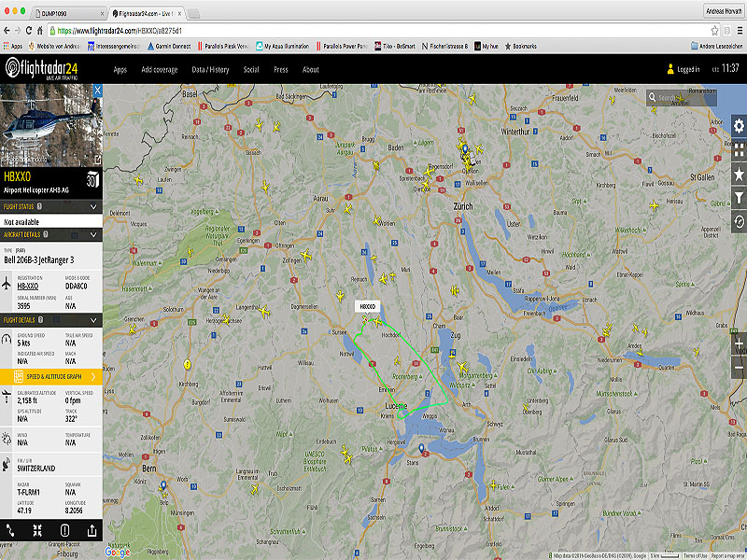The width and height of the screenshot is (747, 560).
Task: Show the flight route icon
Action: point(10,530)
